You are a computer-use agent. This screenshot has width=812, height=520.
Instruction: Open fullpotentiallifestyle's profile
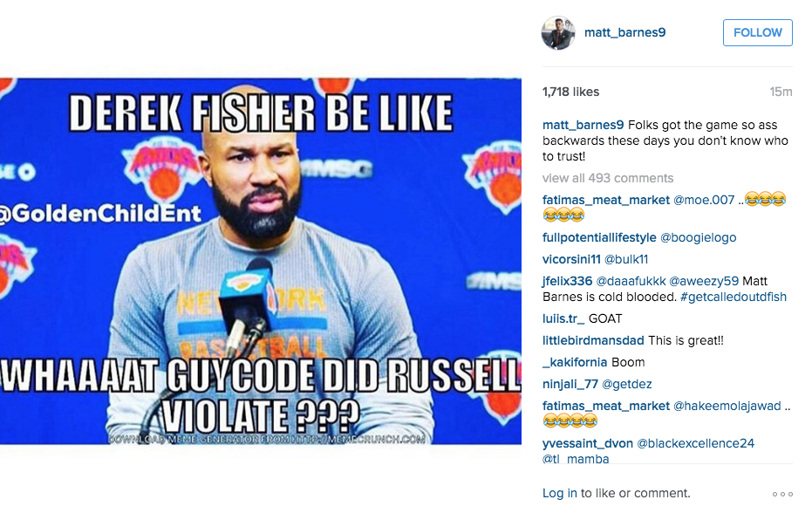(x=599, y=237)
